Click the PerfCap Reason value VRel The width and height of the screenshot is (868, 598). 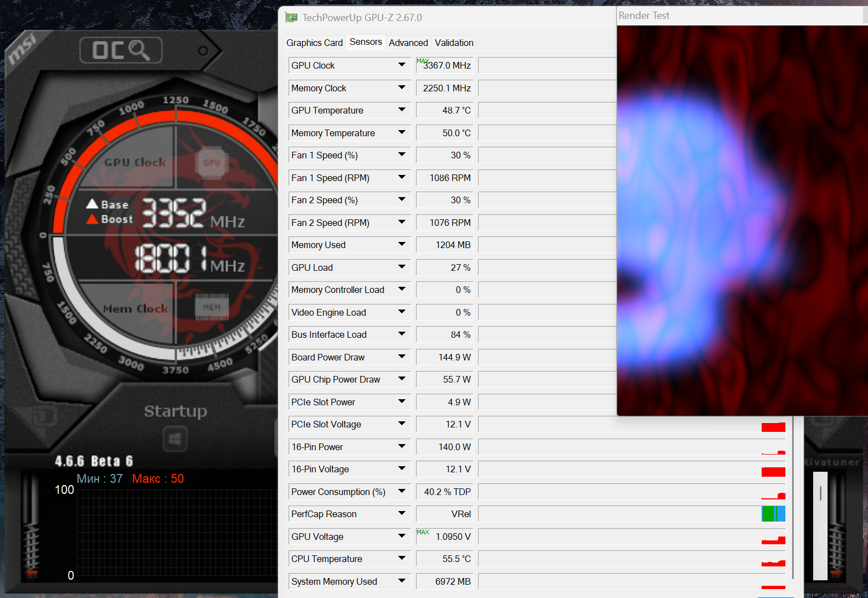tap(445, 514)
